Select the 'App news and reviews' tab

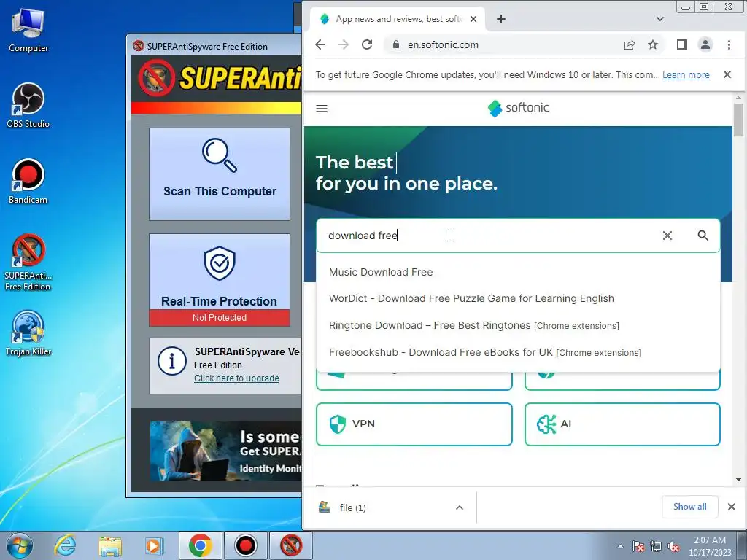398,19
